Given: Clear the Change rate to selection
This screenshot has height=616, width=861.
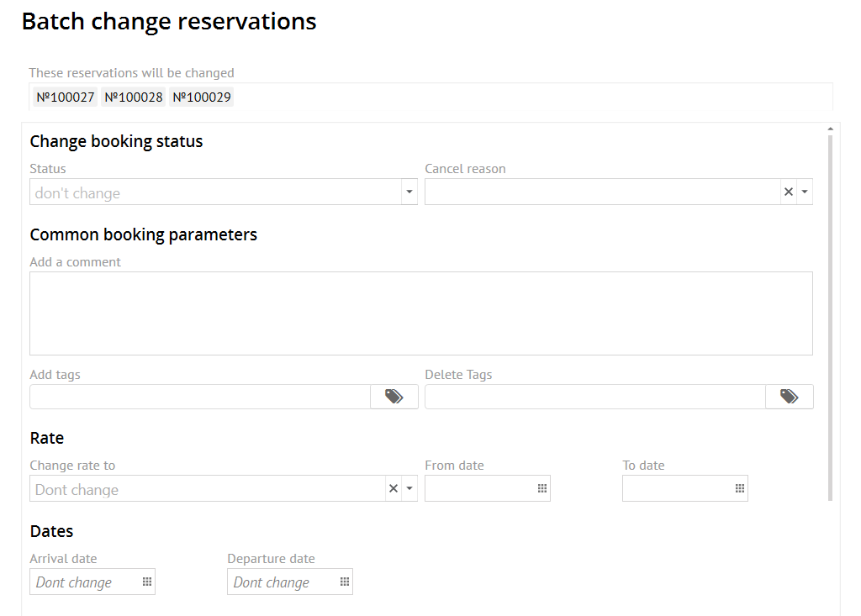Looking at the screenshot, I should [x=394, y=489].
